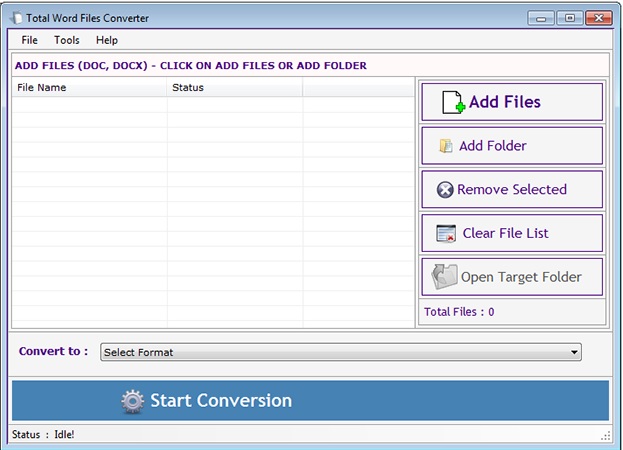
Task: Expand the Select Format dropdown arrow
Action: (574, 352)
